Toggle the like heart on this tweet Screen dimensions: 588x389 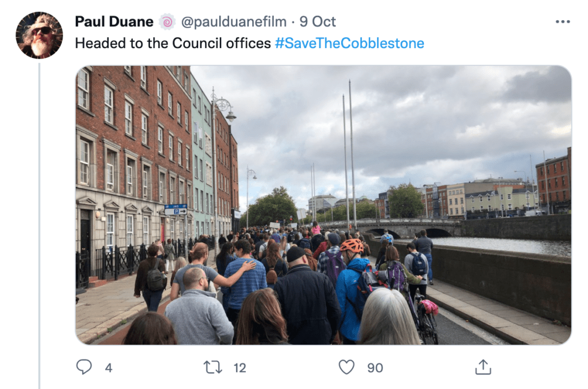coord(346,367)
